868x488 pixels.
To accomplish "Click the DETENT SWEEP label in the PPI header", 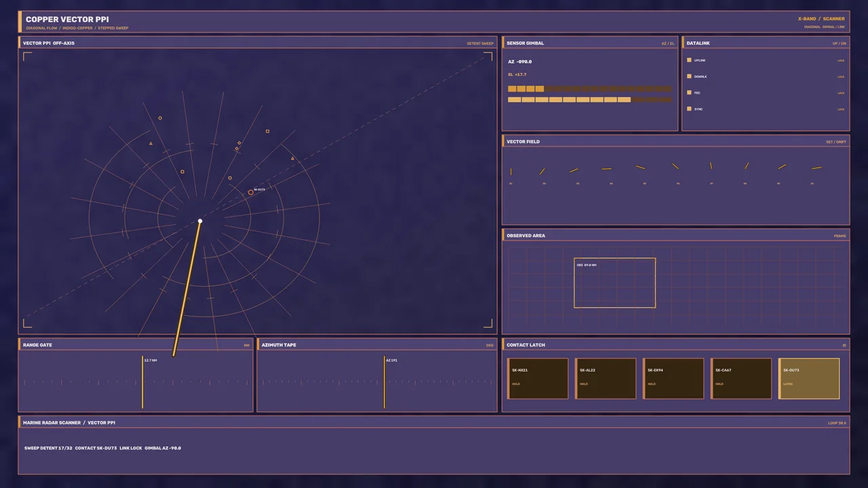I will point(480,43).
